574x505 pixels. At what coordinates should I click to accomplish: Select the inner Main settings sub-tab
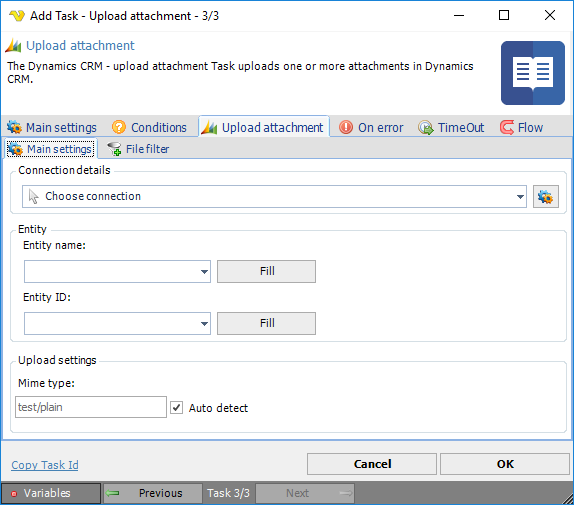click(x=51, y=149)
